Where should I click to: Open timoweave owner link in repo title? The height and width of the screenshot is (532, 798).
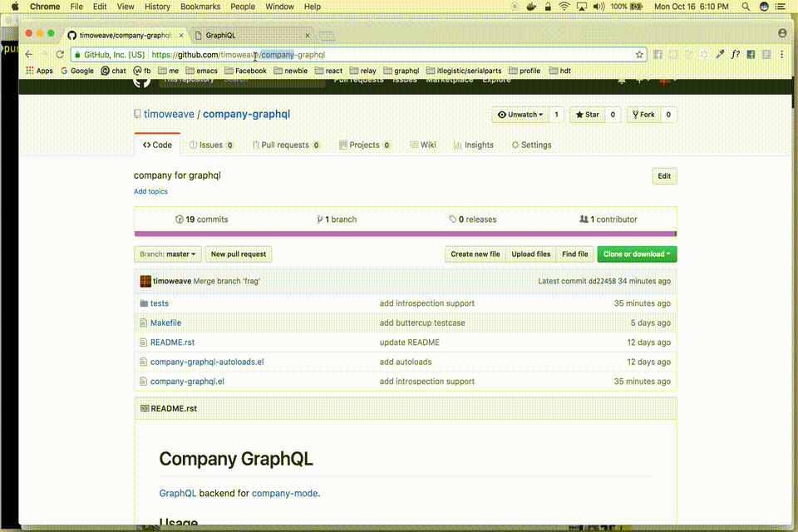[x=169, y=114]
